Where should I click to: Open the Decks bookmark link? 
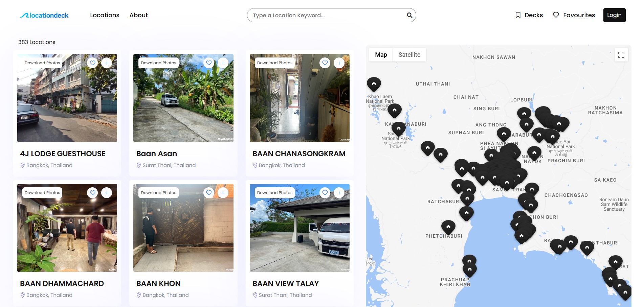point(529,15)
